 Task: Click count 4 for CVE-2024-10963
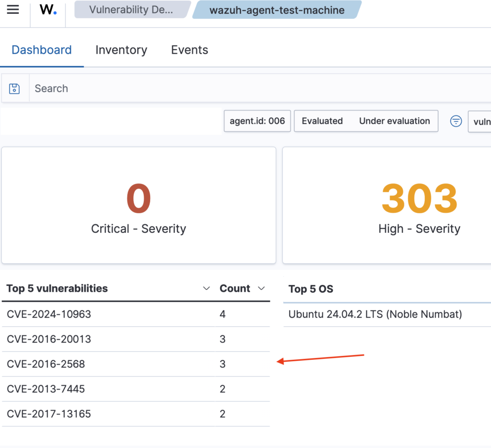click(x=222, y=314)
